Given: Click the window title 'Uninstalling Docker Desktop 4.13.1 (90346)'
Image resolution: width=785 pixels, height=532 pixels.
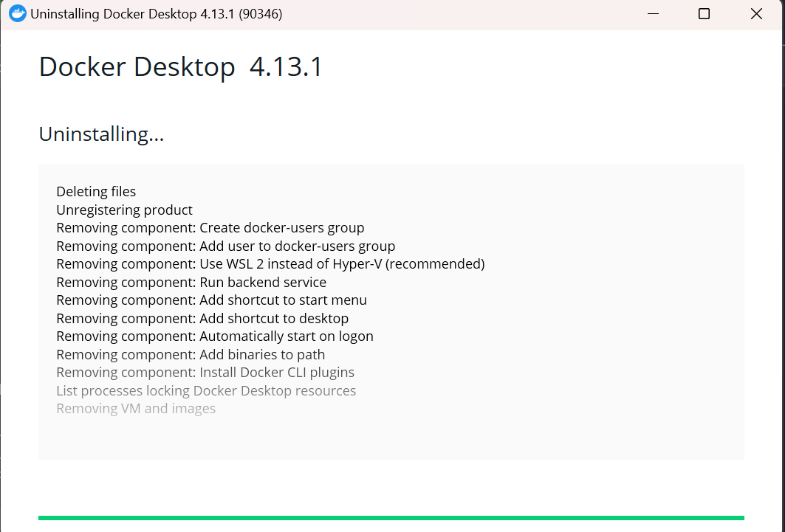Looking at the screenshot, I should pos(157,14).
